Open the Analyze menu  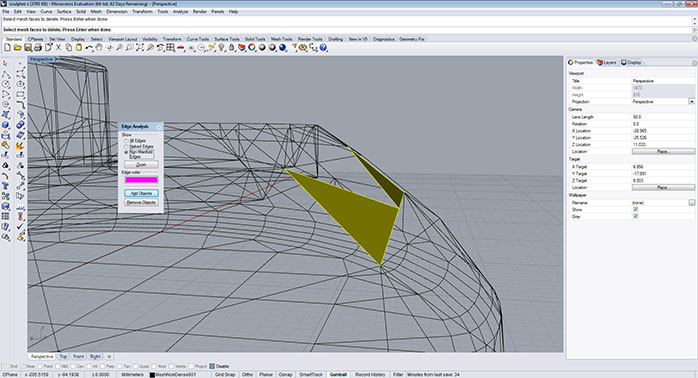pyautogui.click(x=180, y=12)
